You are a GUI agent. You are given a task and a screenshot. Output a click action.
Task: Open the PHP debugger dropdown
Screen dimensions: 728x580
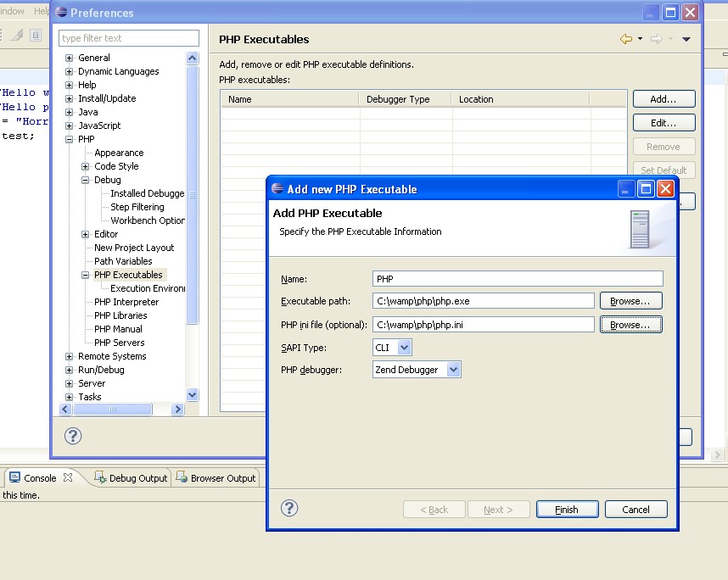point(454,370)
